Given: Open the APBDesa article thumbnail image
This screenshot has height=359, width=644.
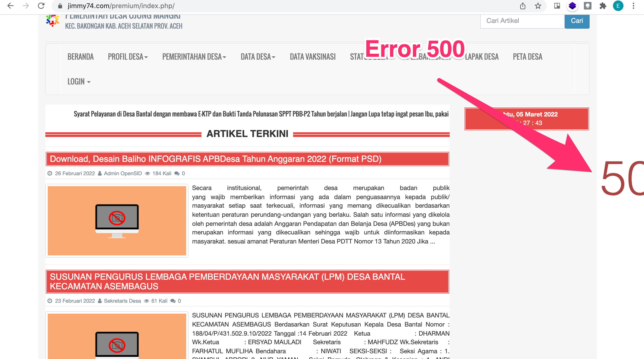Looking at the screenshot, I should click(x=117, y=221).
